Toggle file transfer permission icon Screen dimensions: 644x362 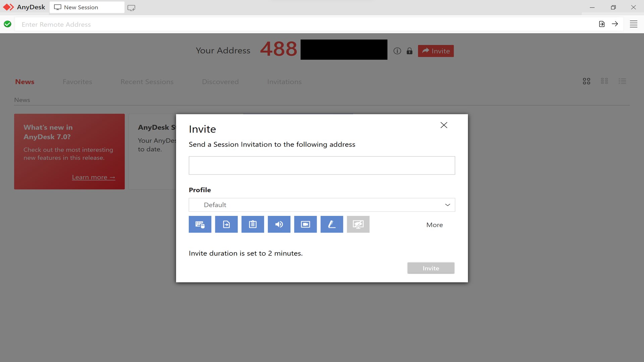click(x=226, y=224)
